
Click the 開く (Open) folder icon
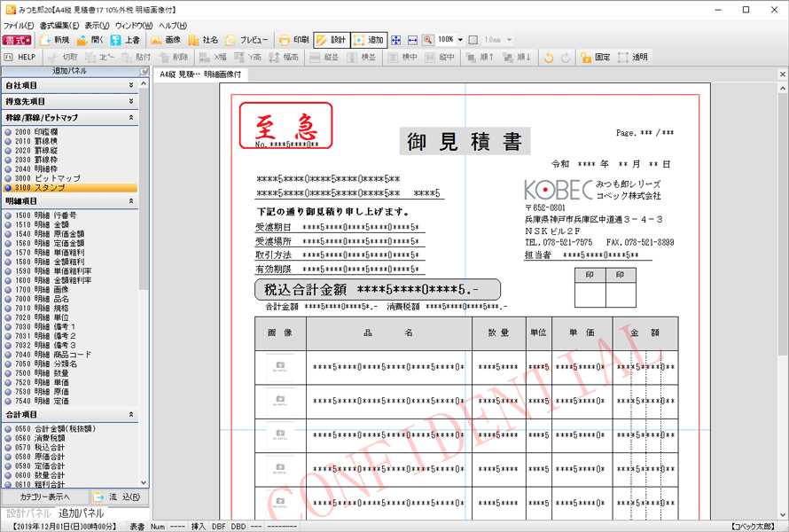tap(90, 40)
